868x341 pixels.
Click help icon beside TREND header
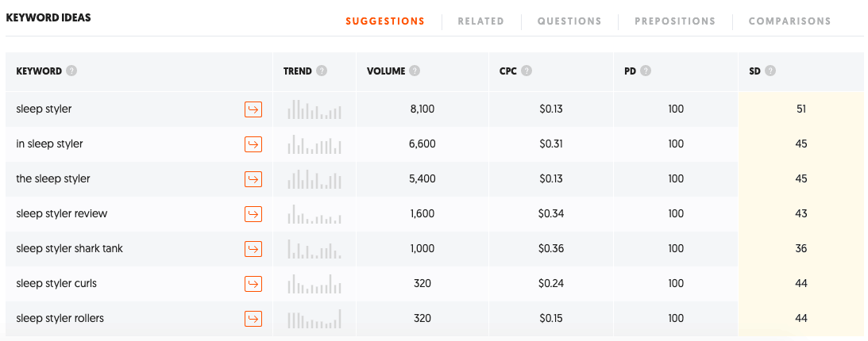(x=322, y=71)
